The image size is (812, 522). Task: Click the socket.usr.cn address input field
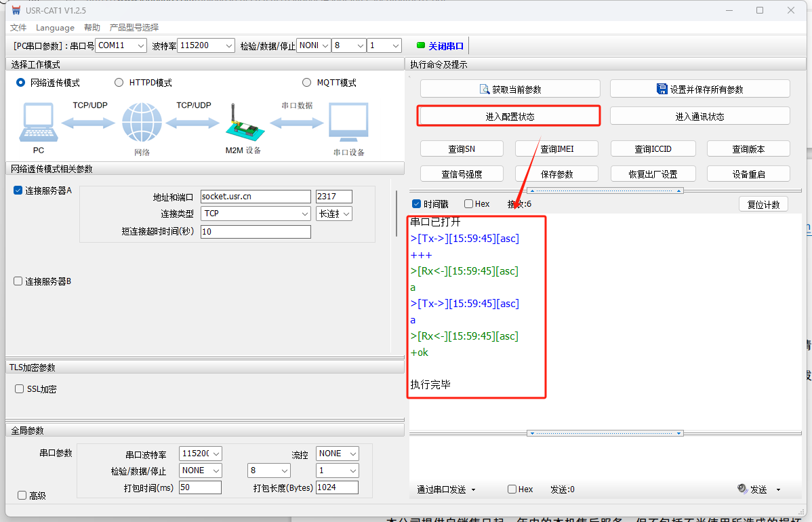pos(255,197)
